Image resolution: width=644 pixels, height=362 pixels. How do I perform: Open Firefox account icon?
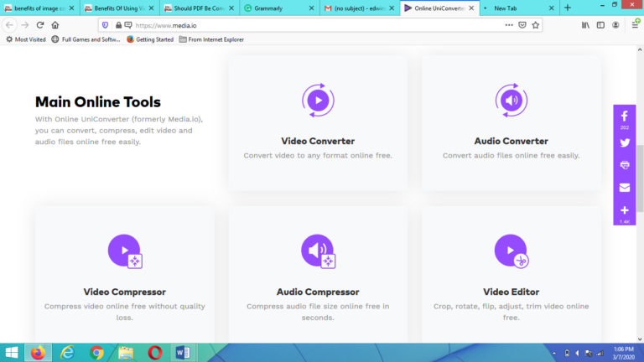tap(615, 25)
